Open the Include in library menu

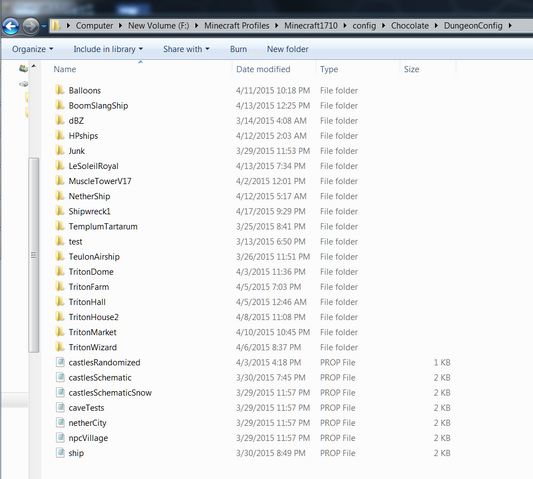(108, 49)
